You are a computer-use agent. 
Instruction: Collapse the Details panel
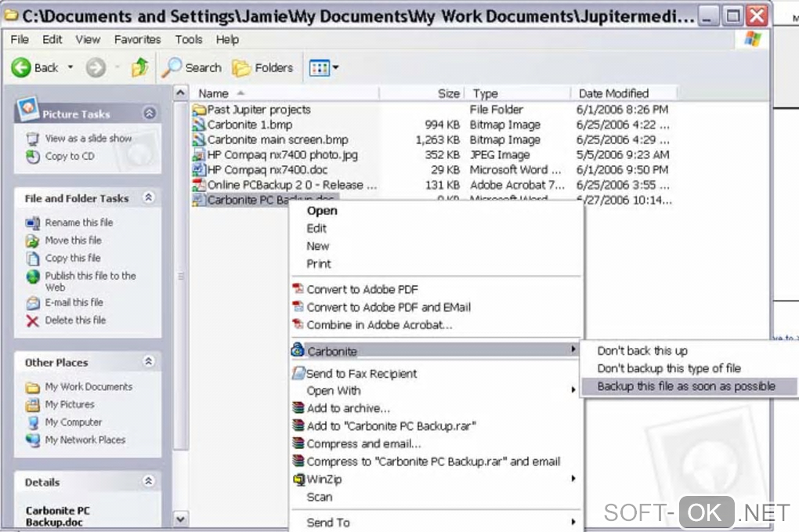point(149,481)
